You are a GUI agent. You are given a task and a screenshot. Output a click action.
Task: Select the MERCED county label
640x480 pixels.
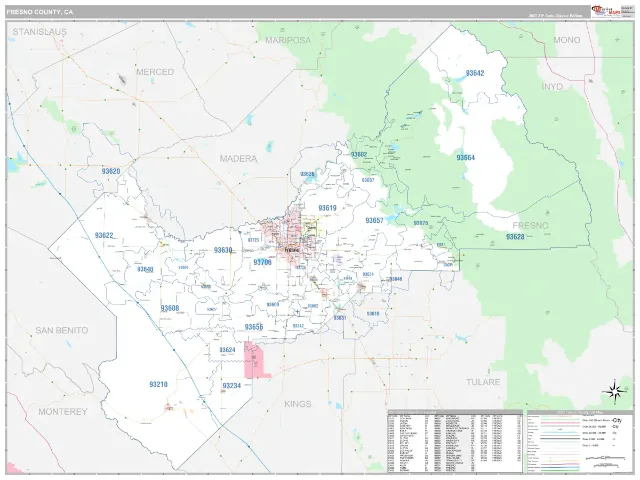155,72
